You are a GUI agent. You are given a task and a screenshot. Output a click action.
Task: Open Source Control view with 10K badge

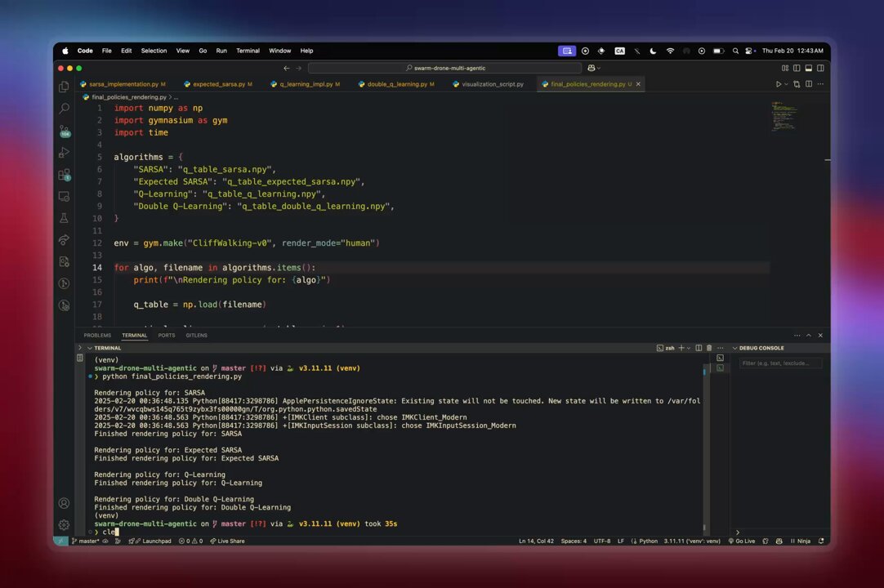65,131
